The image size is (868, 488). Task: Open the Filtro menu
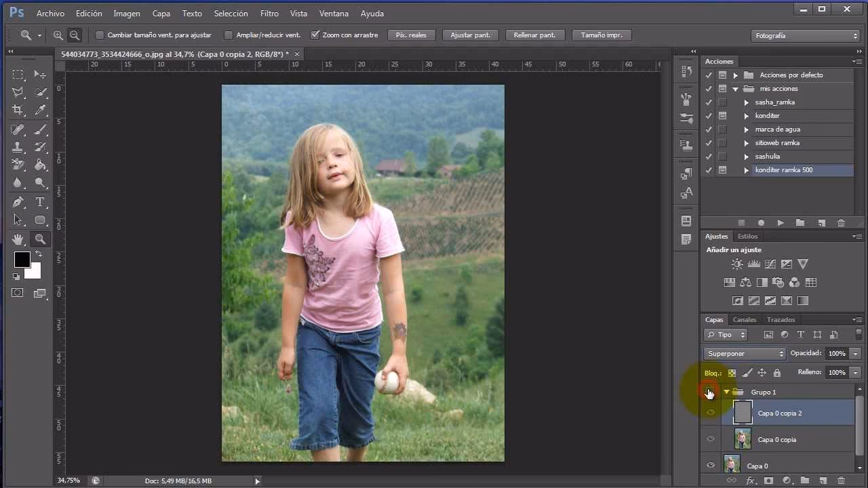(269, 13)
